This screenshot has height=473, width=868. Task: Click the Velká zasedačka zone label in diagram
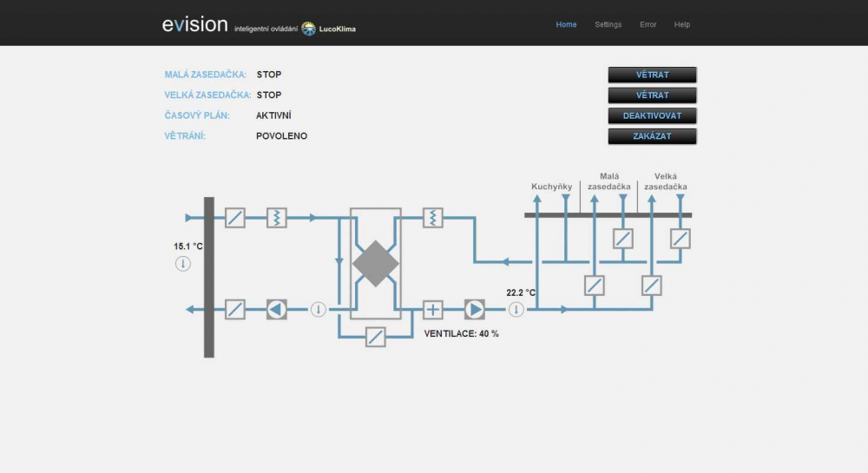tap(666, 181)
